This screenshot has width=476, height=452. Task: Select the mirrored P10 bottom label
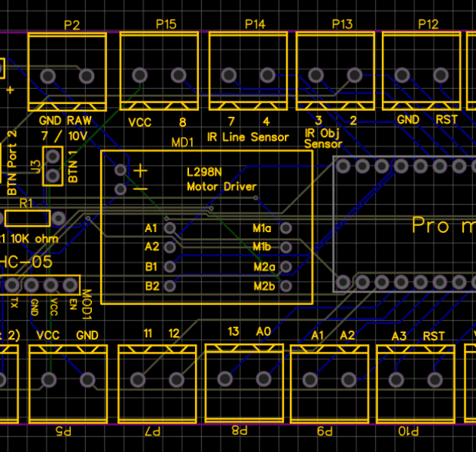409,432
